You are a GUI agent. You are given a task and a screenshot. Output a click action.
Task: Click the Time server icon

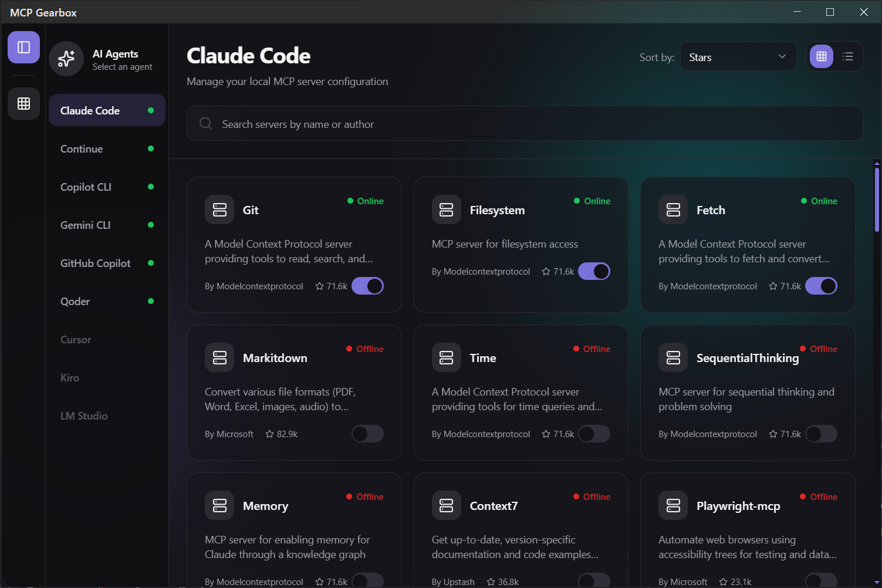click(447, 357)
